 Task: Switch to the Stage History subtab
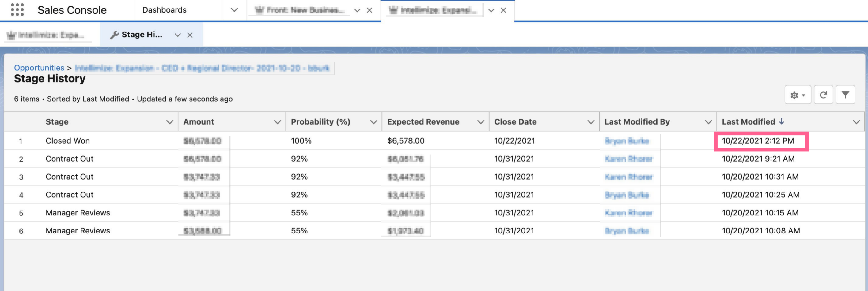tap(142, 35)
